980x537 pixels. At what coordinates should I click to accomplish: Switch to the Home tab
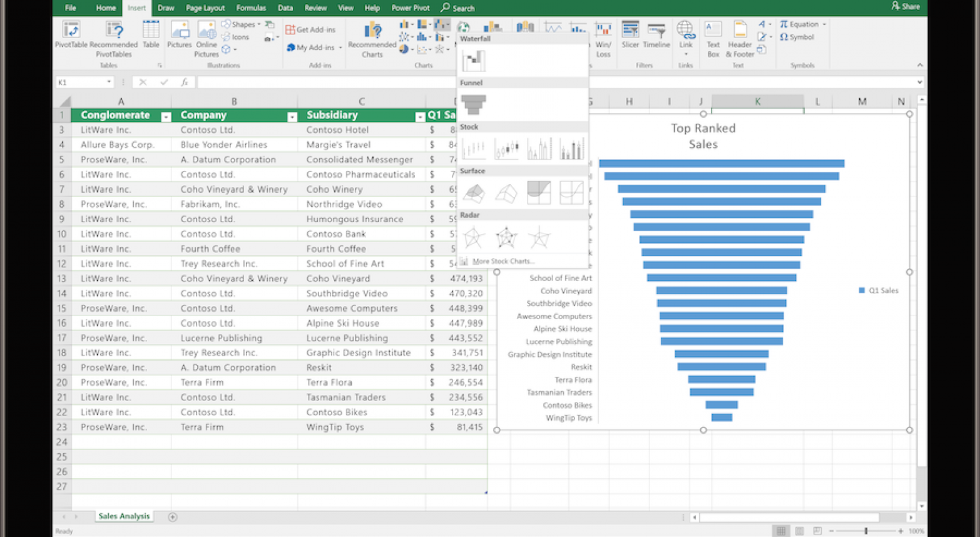pos(106,8)
